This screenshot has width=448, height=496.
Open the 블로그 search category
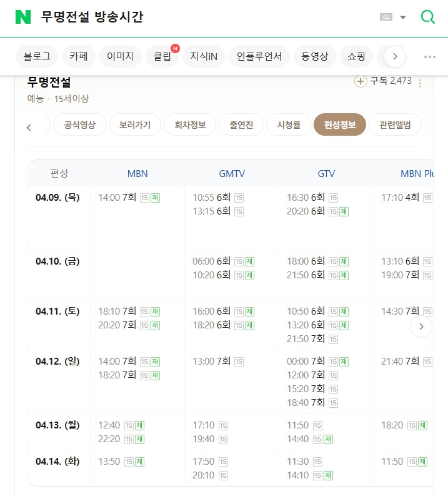coord(37,56)
